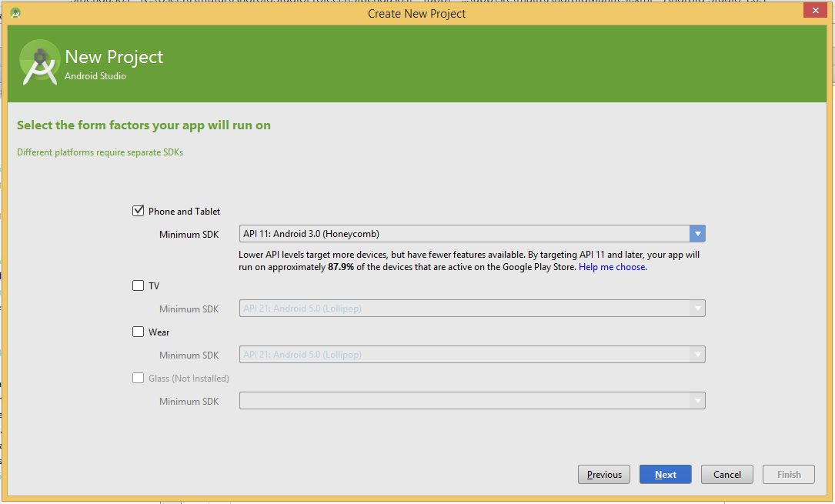835x504 pixels.
Task: Uncheck the Phone and Tablet checkbox
Action: [138, 210]
